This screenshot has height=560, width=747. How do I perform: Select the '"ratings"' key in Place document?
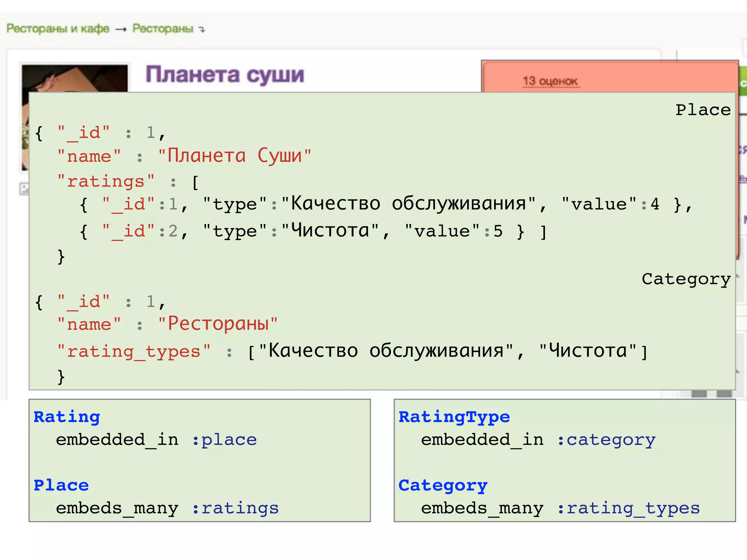click(x=106, y=182)
